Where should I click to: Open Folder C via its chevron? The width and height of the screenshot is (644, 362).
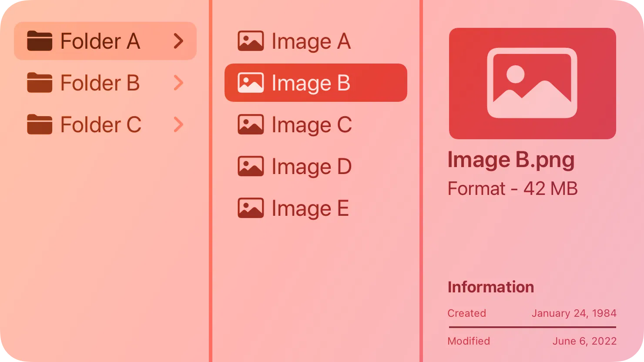[x=178, y=124]
